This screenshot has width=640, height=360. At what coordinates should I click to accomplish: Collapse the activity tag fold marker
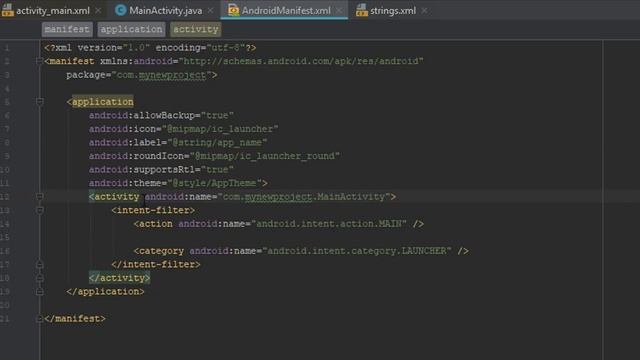tap(40, 197)
